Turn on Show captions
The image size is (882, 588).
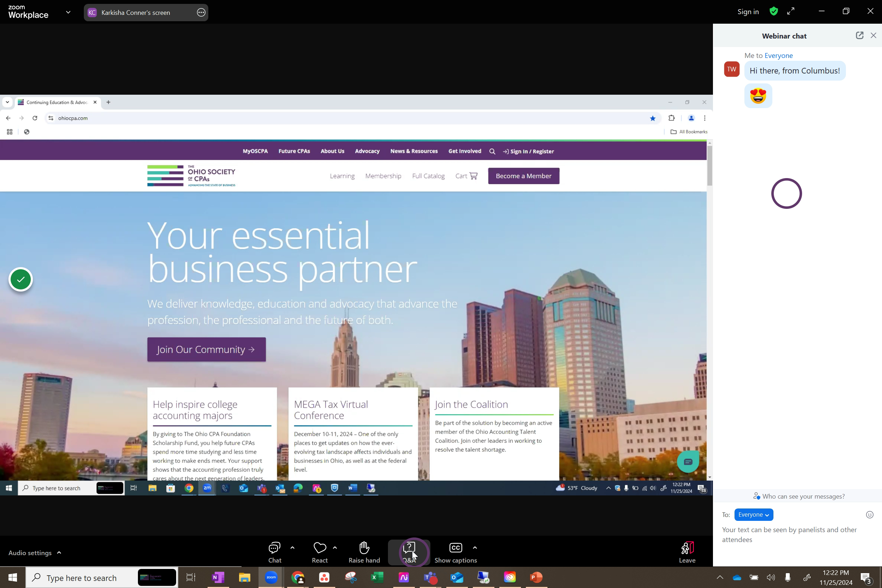pos(455,552)
